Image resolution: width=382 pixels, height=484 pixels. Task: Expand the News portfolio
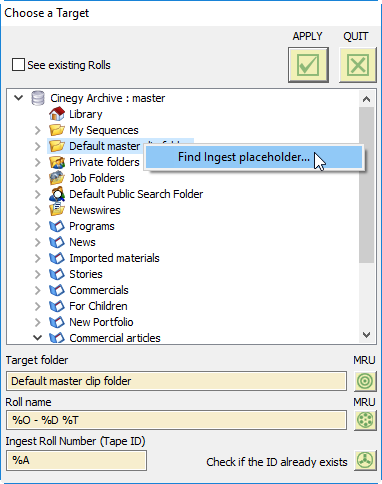(x=38, y=242)
